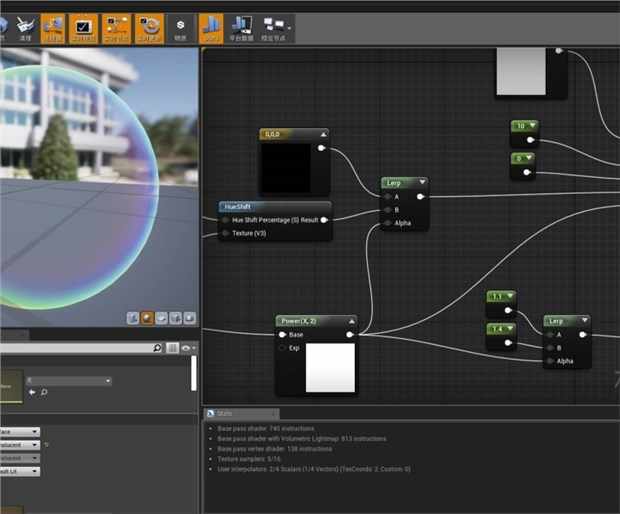Viewport: 620px width, 514px height.
Task: Select the custom mesh preview button
Action: point(190,318)
